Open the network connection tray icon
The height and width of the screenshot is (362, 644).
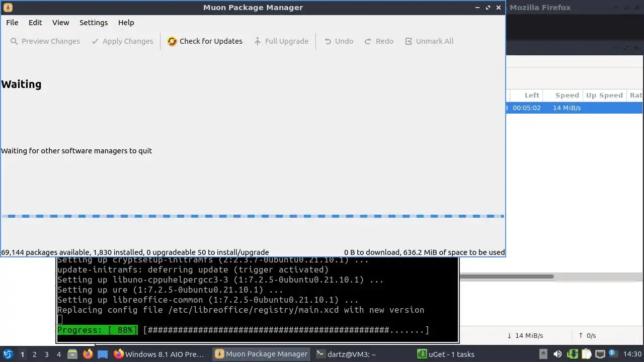coord(600,354)
